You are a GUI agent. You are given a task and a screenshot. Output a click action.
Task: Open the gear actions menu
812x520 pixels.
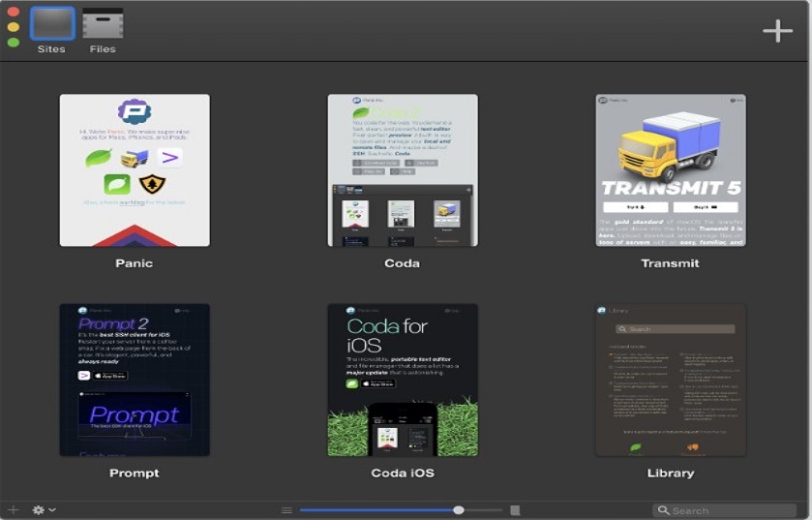tap(44, 509)
